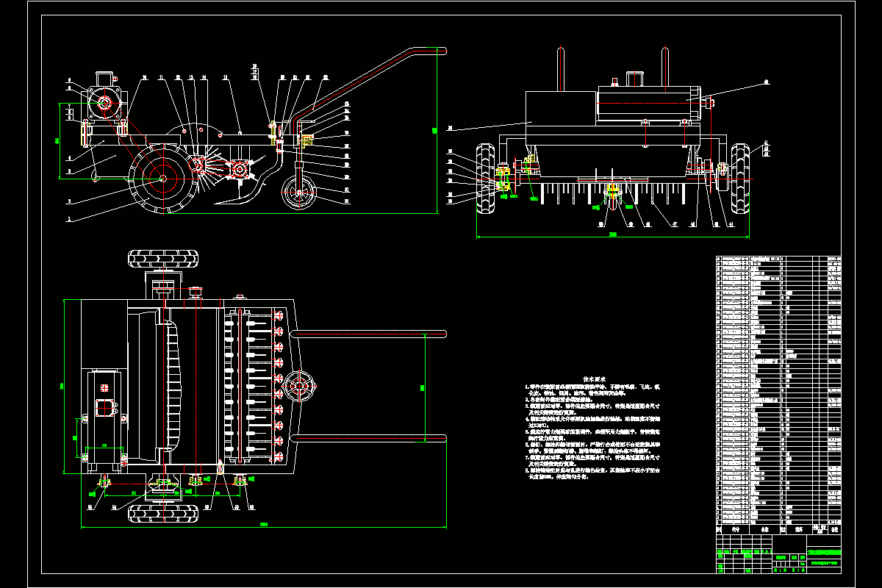
Task: Select the caster wheel in the top view
Action: [299, 386]
